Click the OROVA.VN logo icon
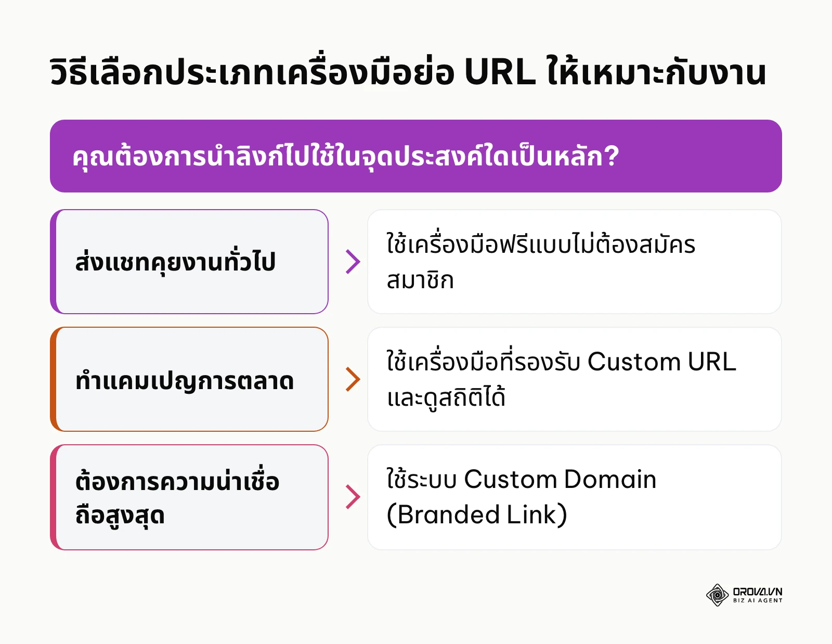 tap(717, 595)
